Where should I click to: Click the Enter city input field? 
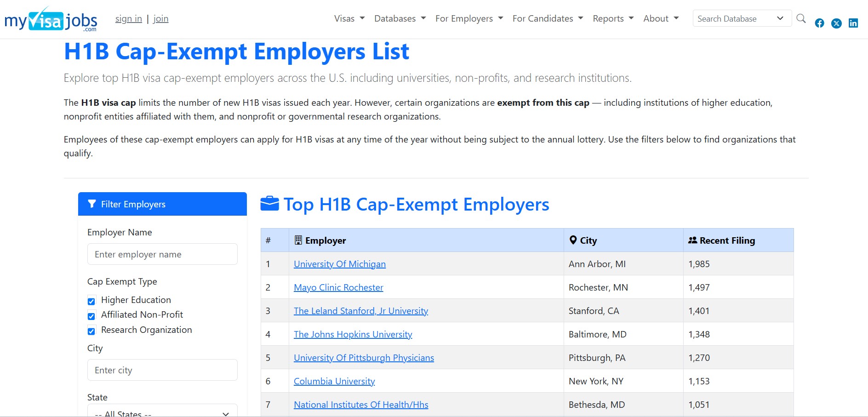point(162,370)
